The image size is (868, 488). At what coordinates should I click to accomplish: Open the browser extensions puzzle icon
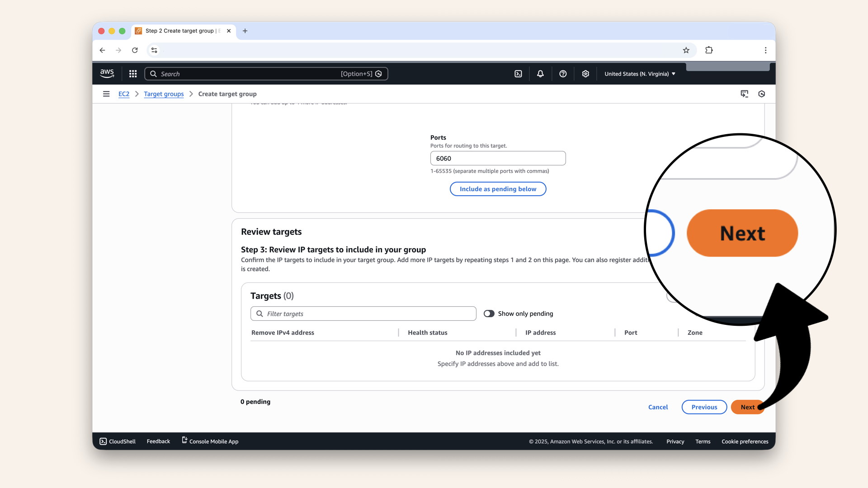pyautogui.click(x=709, y=50)
